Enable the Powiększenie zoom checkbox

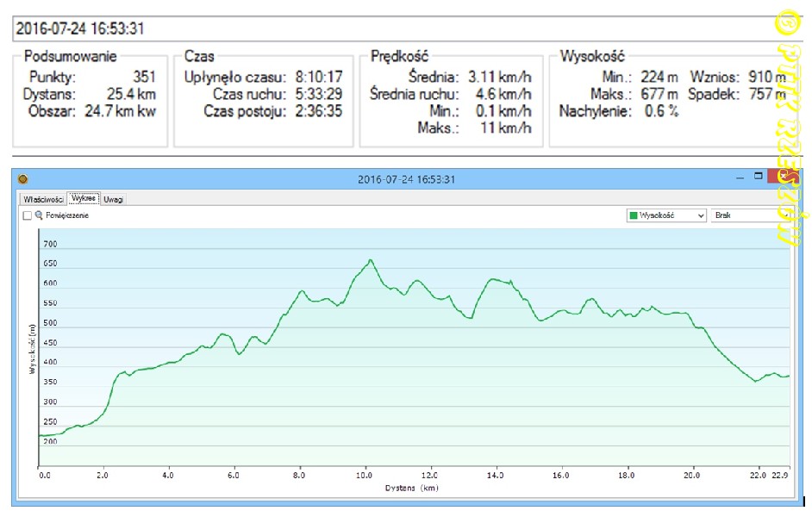(x=28, y=215)
